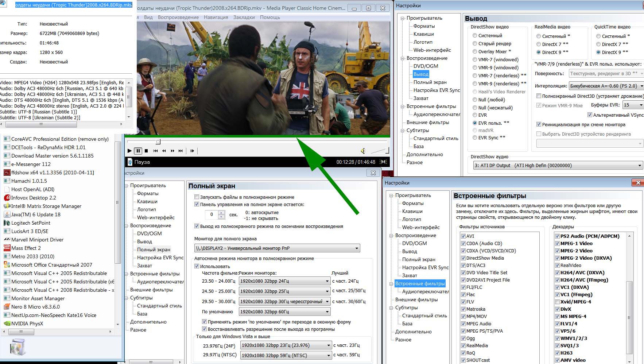Screen dimensions: 644x364
Task: Open the Вид menu
Action: (148, 17)
